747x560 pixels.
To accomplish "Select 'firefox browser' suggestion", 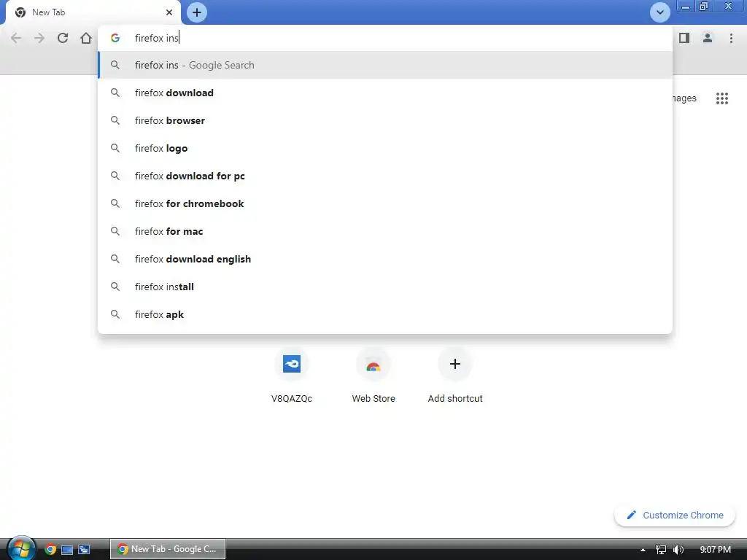I will click(385, 120).
